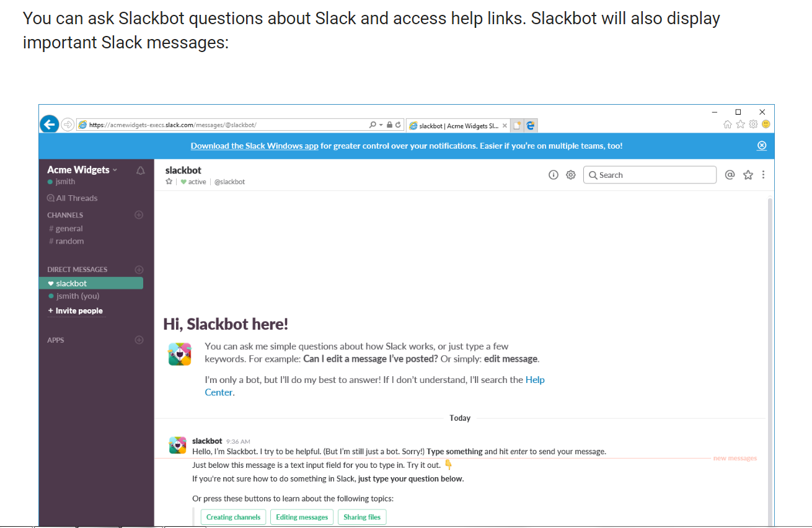Show conversation details info icon

554,175
